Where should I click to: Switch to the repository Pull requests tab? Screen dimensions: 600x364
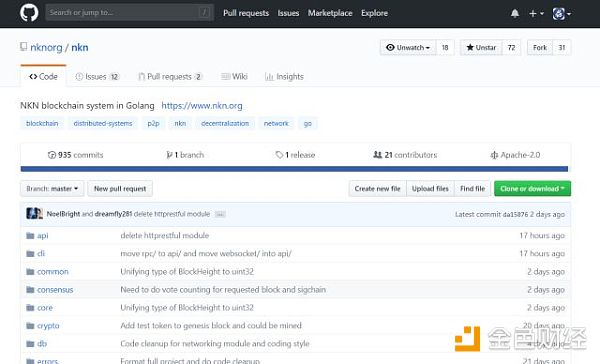(x=170, y=77)
